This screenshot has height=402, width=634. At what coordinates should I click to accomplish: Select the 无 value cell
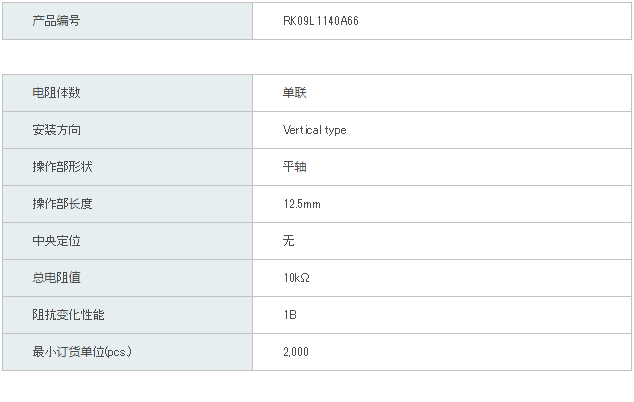(442, 241)
